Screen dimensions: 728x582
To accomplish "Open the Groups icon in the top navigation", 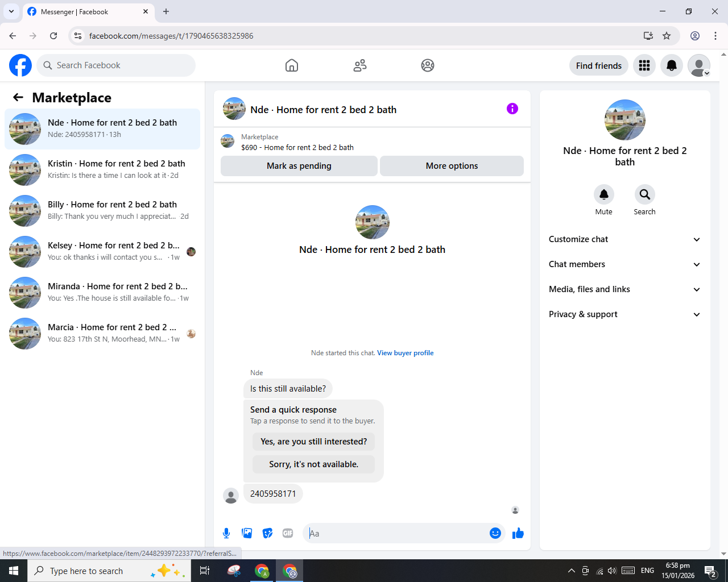I will click(x=428, y=65).
